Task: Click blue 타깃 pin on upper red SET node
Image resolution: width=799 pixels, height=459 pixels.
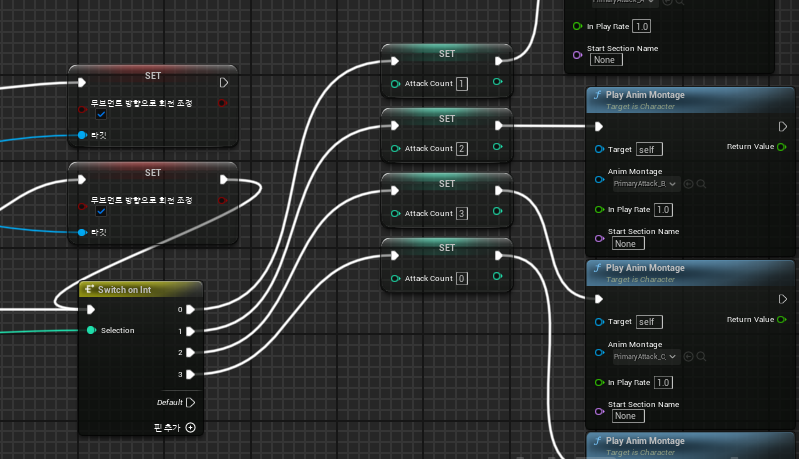Action: (x=82, y=135)
